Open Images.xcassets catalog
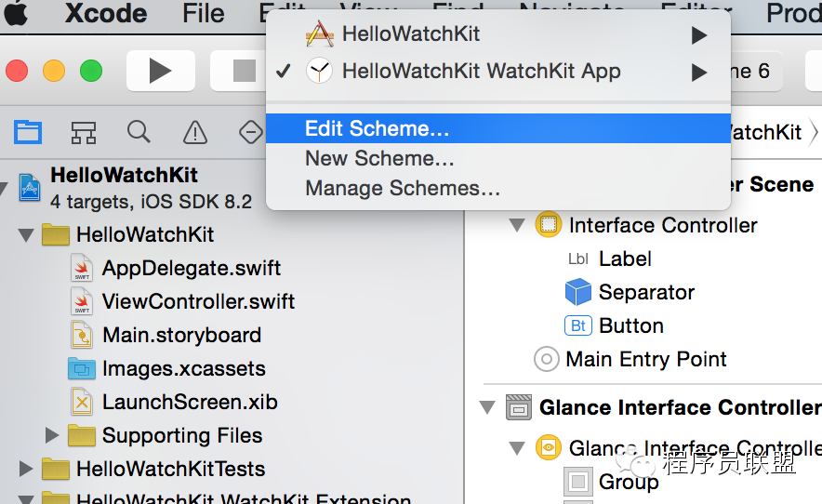This screenshot has height=504, width=822. (x=184, y=368)
